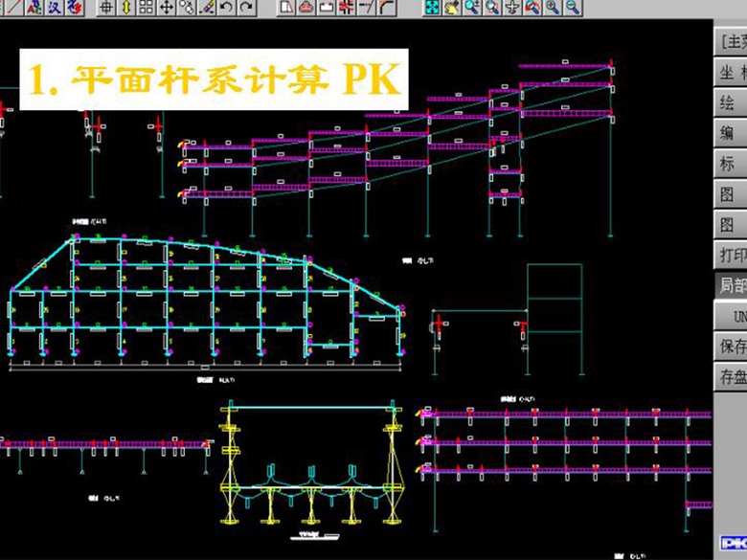Click the Chinese character 汉 text icon
The image size is (747, 560).
[56, 8]
